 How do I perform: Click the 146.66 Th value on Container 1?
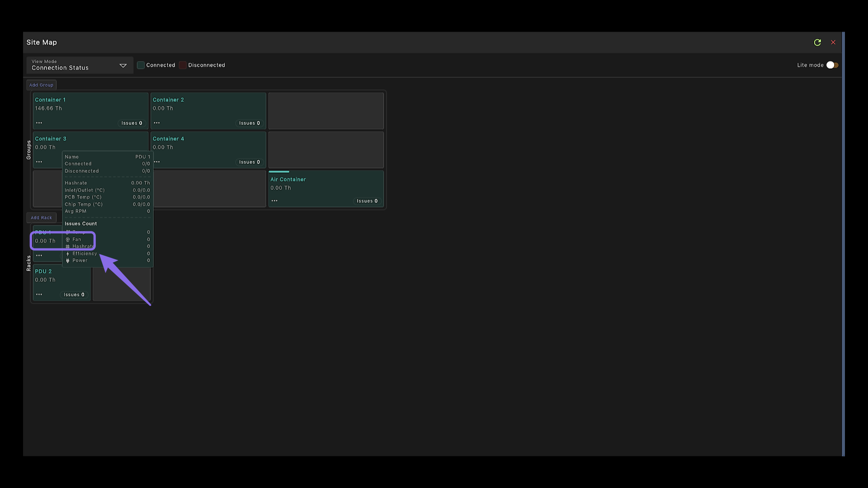(48, 108)
